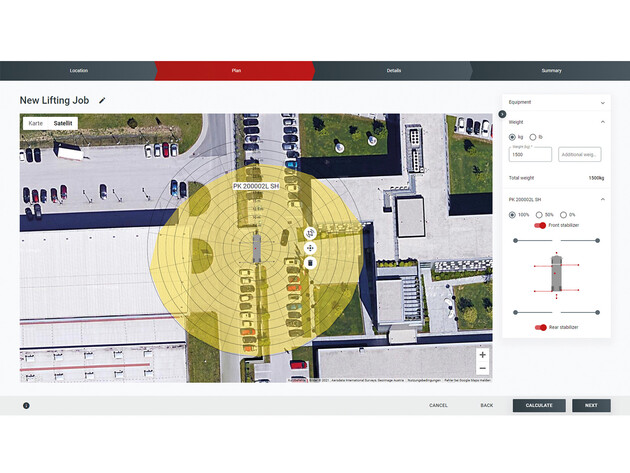Collapse side panel with round arrow icon

(x=502, y=114)
